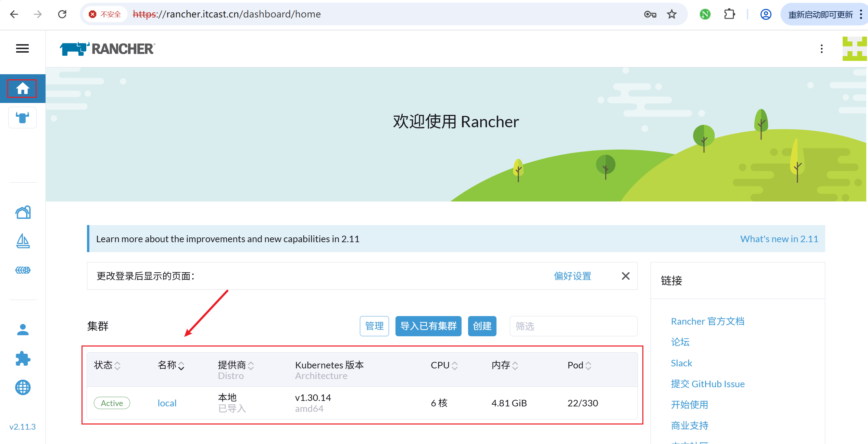Open the local cluster bull icon in sidebar
This screenshot has width=868, height=444.
tap(23, 117)
